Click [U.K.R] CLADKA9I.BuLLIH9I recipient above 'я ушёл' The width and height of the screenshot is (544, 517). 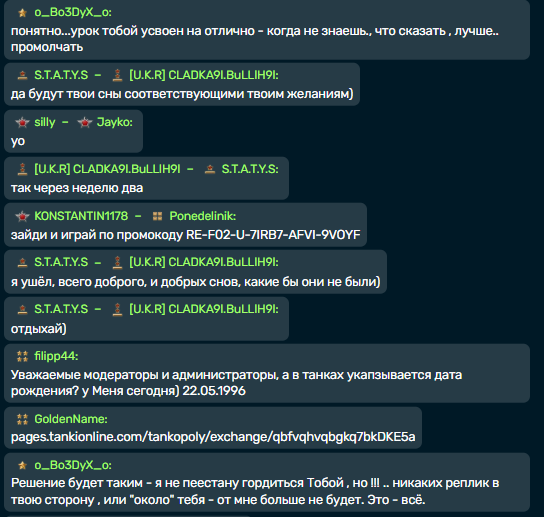[x=204, y=262]
